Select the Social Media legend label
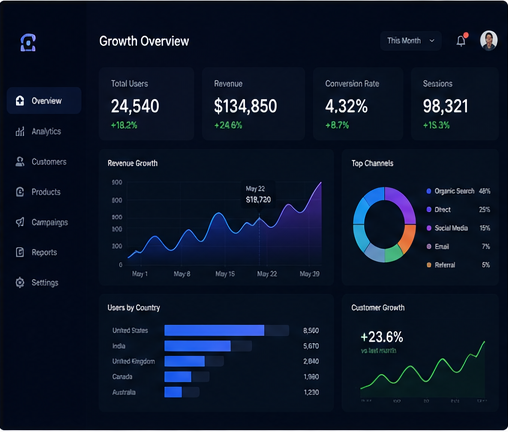Viewport: 508px width, 432px height. 451,228
